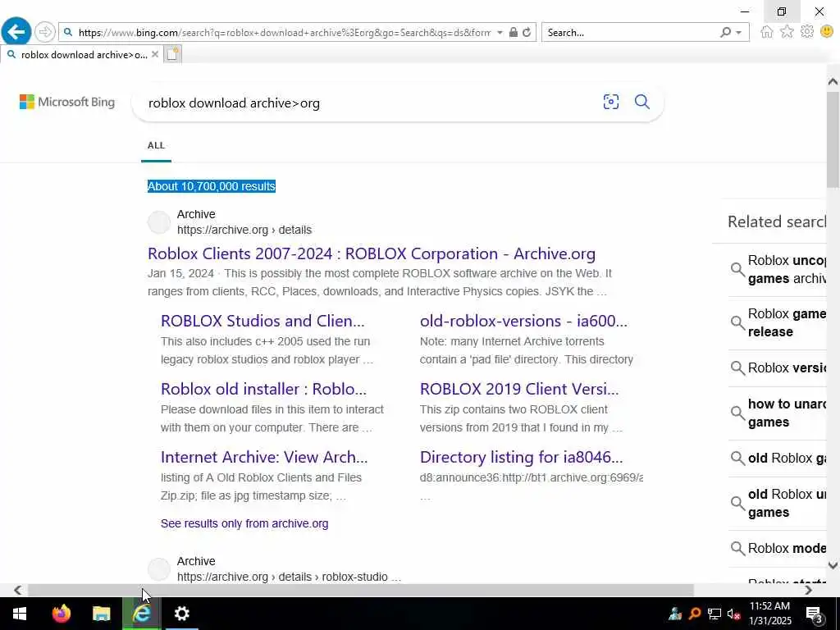The width and height of the screenshot is (840, 630).
Task: Click the Microsoft Bing logo
Action: (67, 102)
